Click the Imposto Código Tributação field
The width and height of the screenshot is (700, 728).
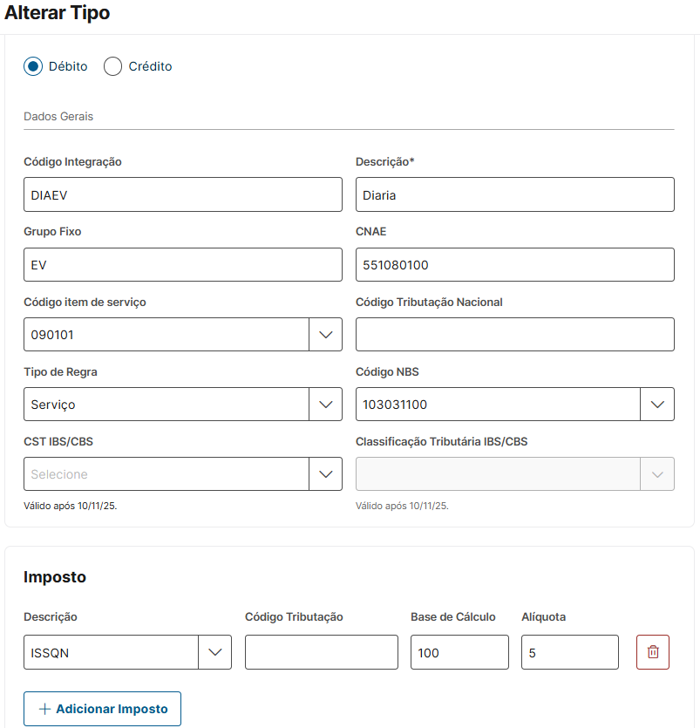pyautogui.click(x=321, y=652)
